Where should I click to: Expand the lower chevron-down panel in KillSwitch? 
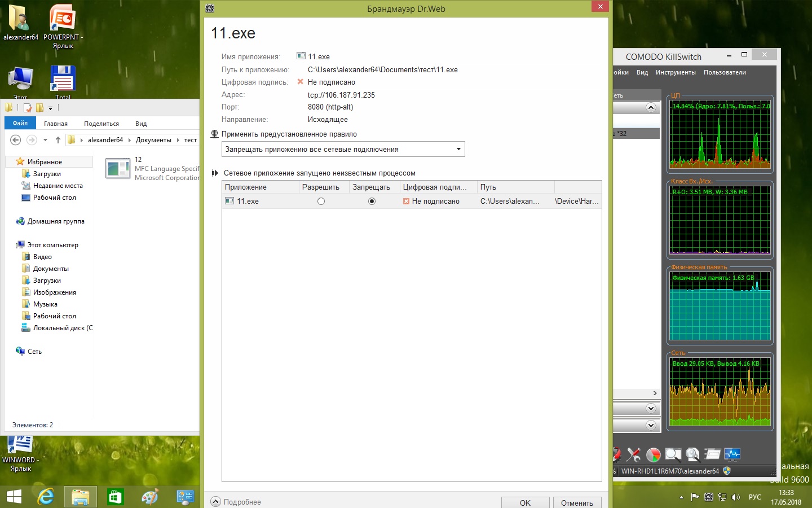651,425
